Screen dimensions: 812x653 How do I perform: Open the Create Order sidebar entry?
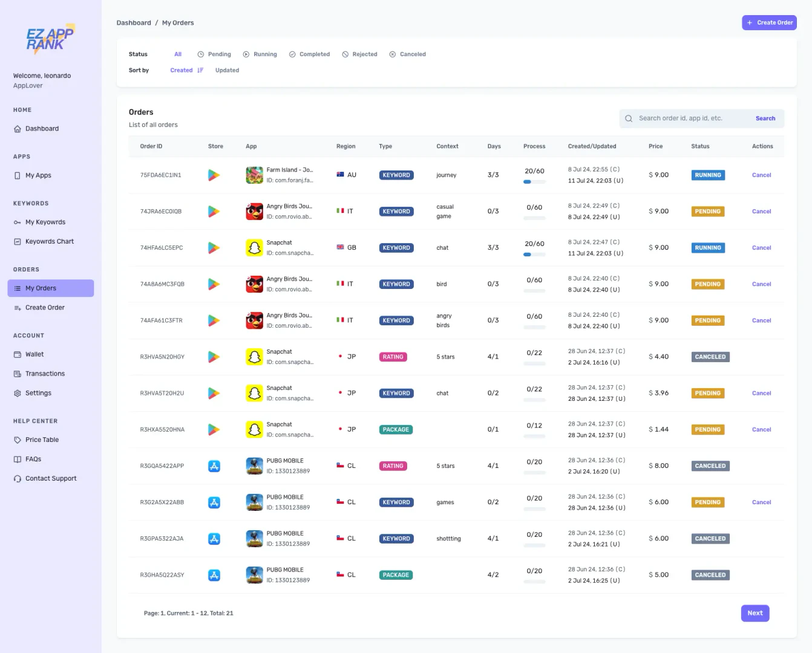pos(44,307)
